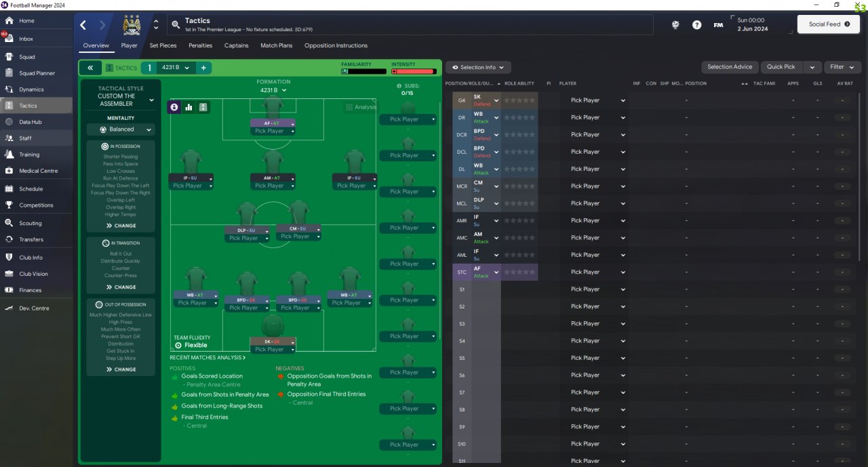Viewport: 868px width, 467px height.
Task: Switch pitch to exclamation instructions view
Action: click(203, 107)
